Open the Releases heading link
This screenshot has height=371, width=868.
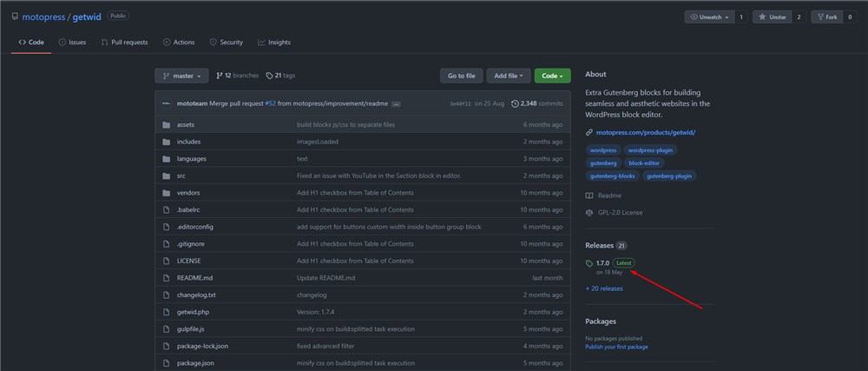599,245
